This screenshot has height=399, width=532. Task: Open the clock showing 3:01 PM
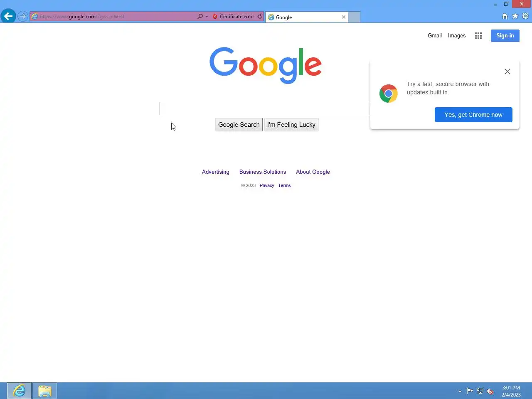(511, 391)
